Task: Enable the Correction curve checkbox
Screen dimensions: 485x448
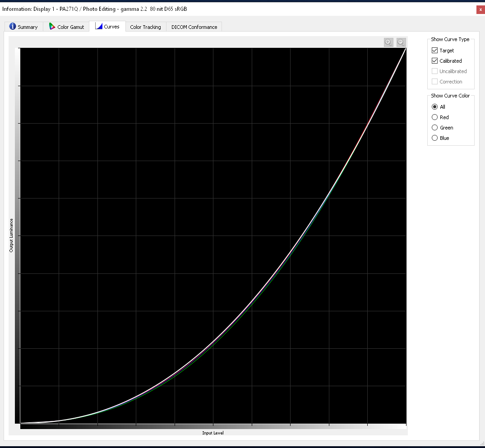Action: pyautogui.click(x=435, y=82)
